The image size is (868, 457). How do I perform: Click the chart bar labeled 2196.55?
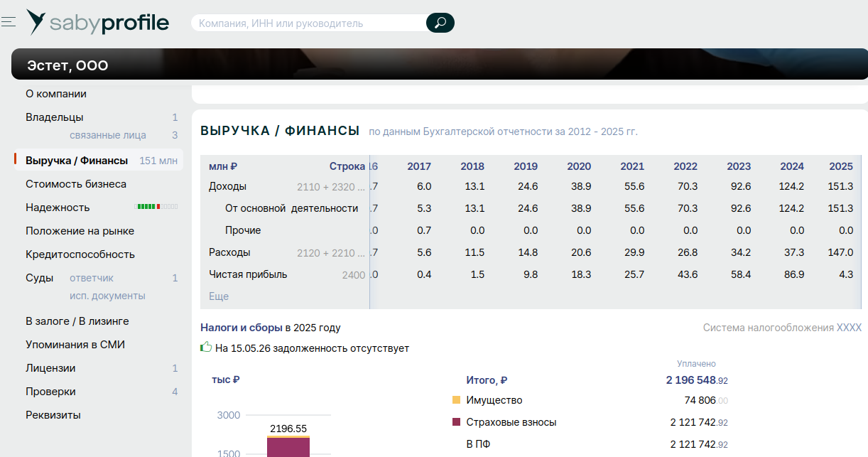(288, 446)
